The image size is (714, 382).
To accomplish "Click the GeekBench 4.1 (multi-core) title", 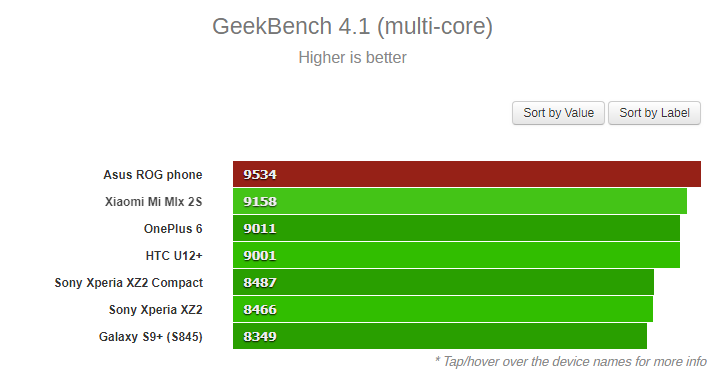I will pyautogui.click(x=352, y=26).
